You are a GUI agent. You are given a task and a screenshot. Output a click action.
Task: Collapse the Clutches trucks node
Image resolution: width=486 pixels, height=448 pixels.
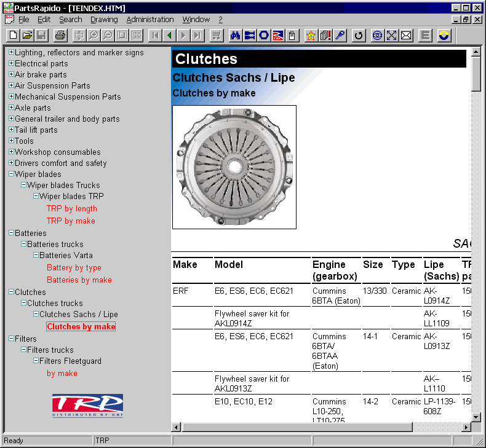click(x=23, y=303)
